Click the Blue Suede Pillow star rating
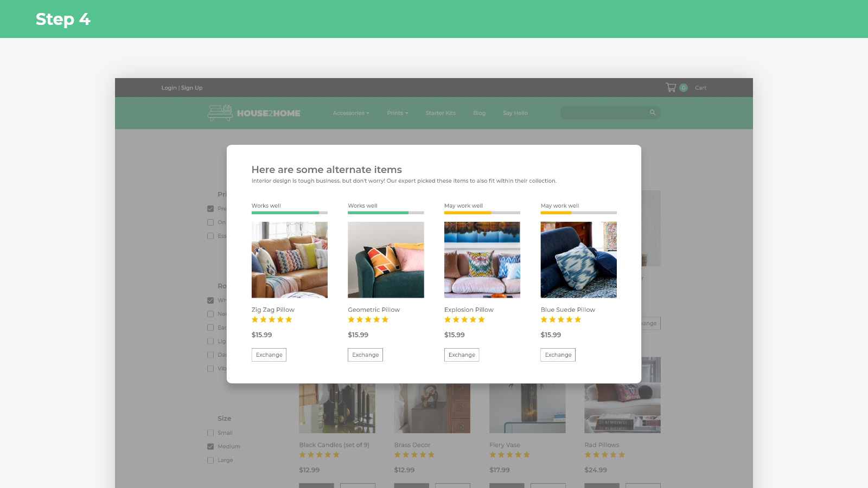 [x=561, y=319]
